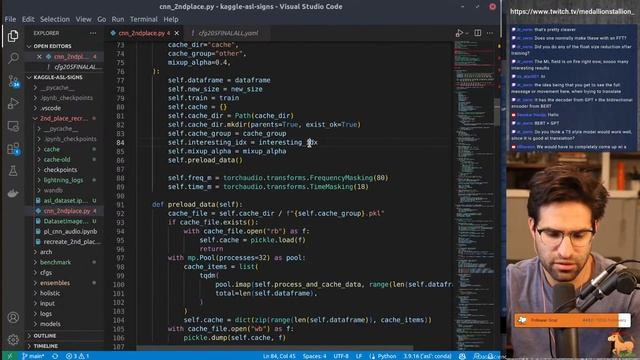Click line number 91 in the gutter
Screen dimensions: 640x360
pyautogui.click(x=120, y=204)
